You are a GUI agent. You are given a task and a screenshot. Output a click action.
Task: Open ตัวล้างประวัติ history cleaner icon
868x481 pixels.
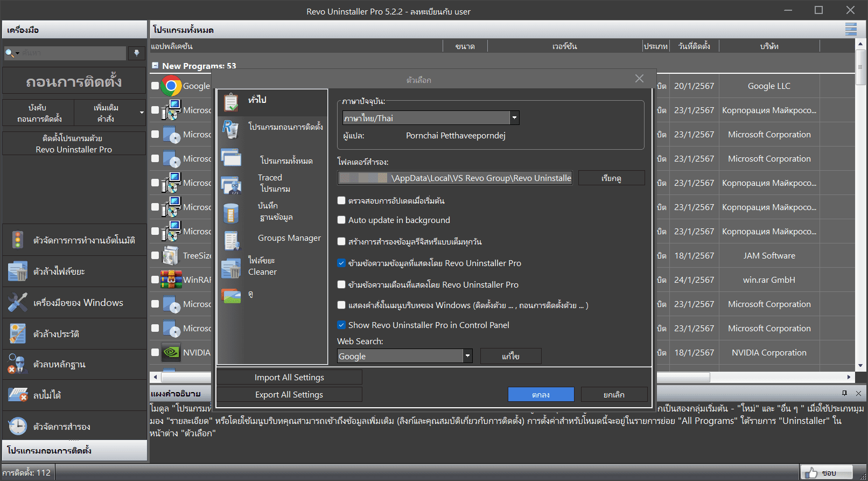tap(17, 333)
